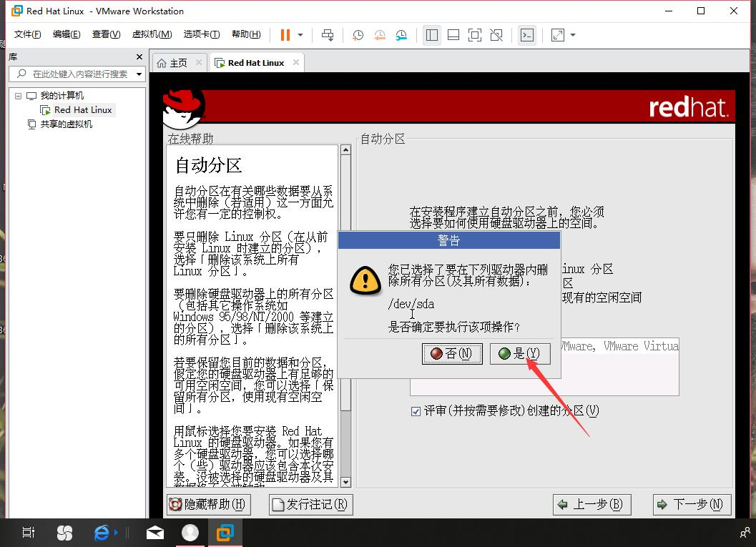Click the Red Hat shadowman logo

click(x=184, y=109)
